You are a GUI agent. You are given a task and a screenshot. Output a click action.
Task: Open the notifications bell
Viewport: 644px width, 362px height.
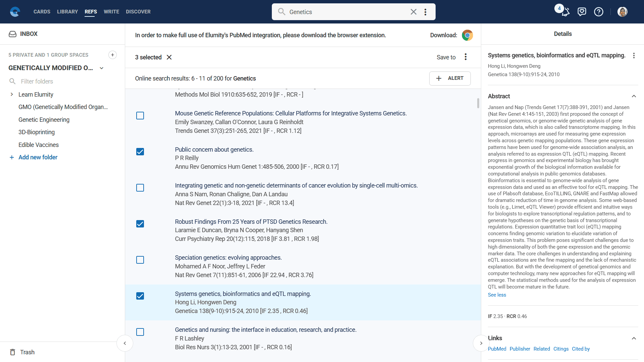(x=565, y=12)
